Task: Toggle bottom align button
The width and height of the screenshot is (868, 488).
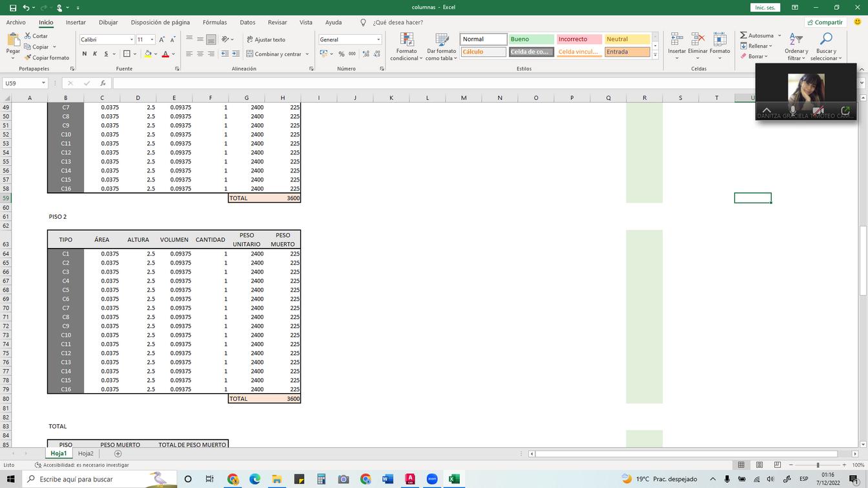Action: (x=211, y=39)
